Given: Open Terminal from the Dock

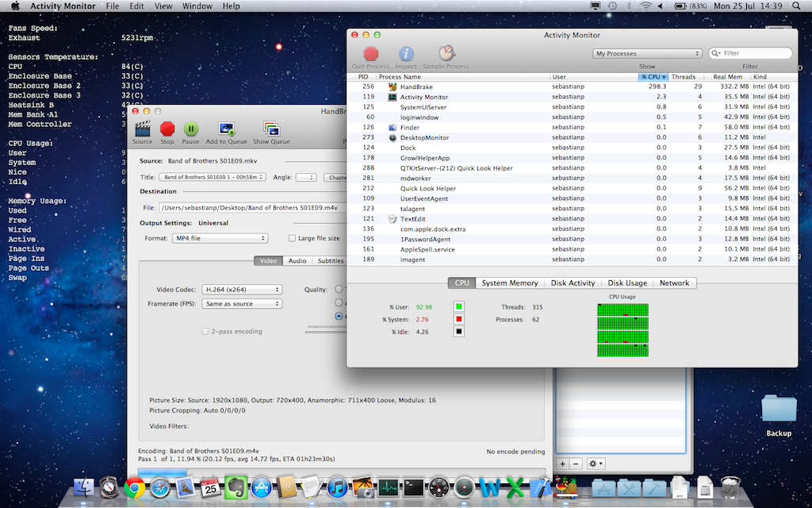Looking at the screenshot, I should click(x=414, y=488).
